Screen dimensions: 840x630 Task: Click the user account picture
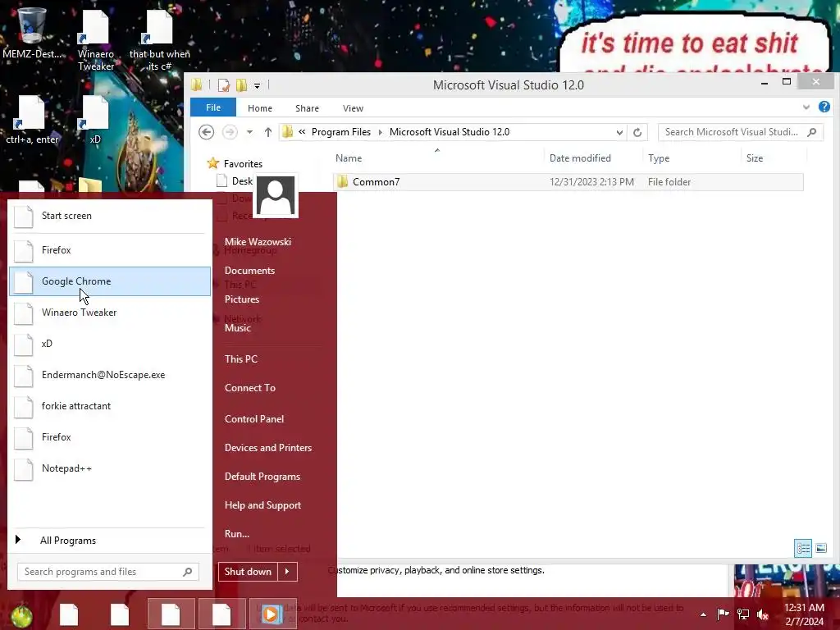[x=276, y=196]
